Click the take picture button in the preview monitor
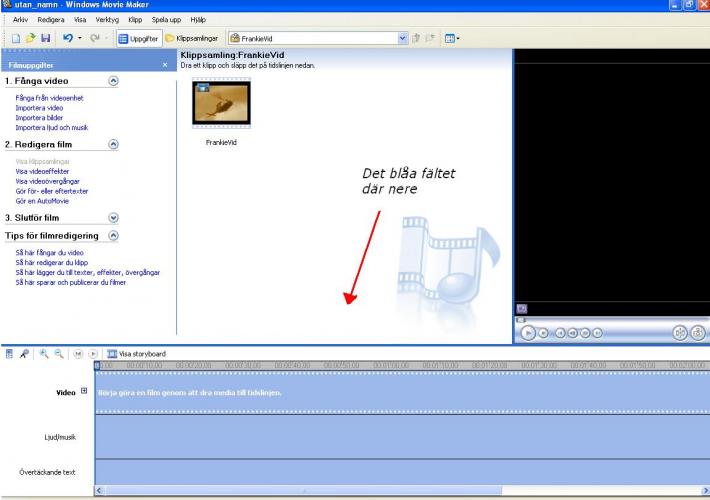The height and width of the screenshot is (500, 710). click(699, 332)
